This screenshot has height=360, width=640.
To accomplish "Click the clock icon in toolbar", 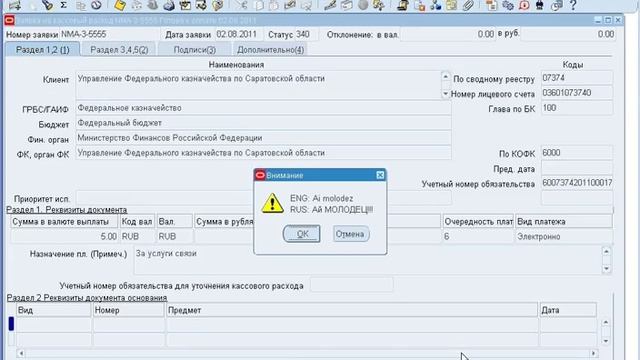I will (96, 5).
